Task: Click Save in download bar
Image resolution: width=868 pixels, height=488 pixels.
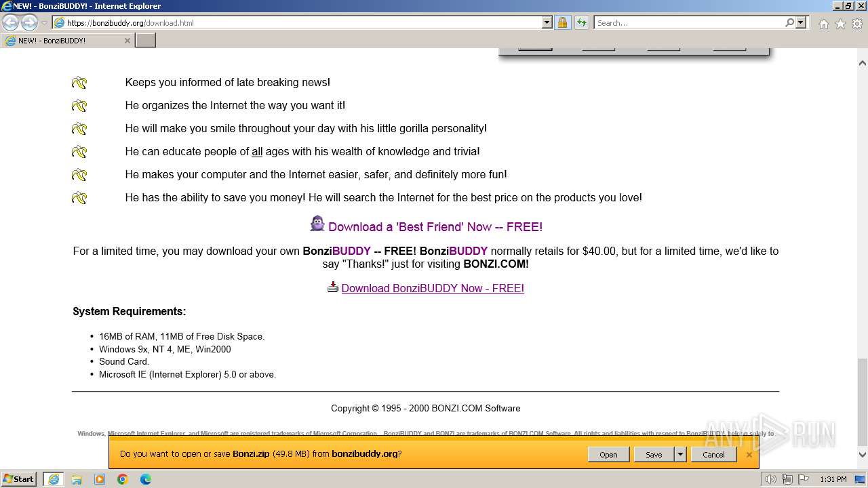Action: (x=654, y=455)
